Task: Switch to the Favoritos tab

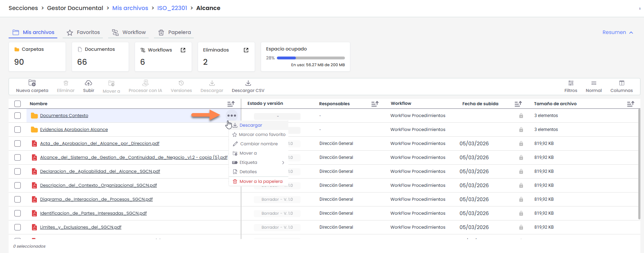Action: point(83,33)
